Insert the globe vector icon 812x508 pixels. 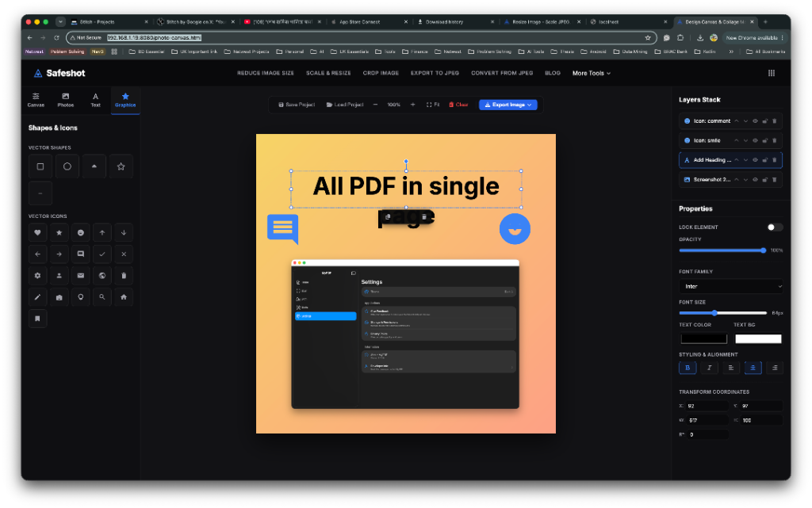[x=102, y=276]
